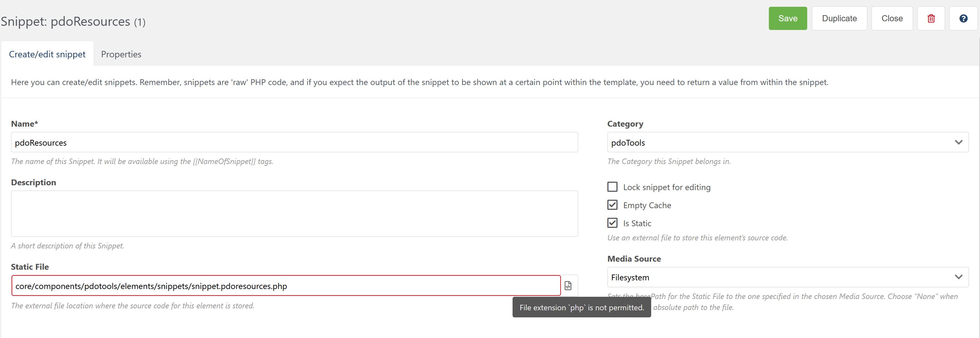Viewport: 980px width, 338px height.
Task: Open help via question mark icon
Action: pyautogui.click(x=963, y=18)
